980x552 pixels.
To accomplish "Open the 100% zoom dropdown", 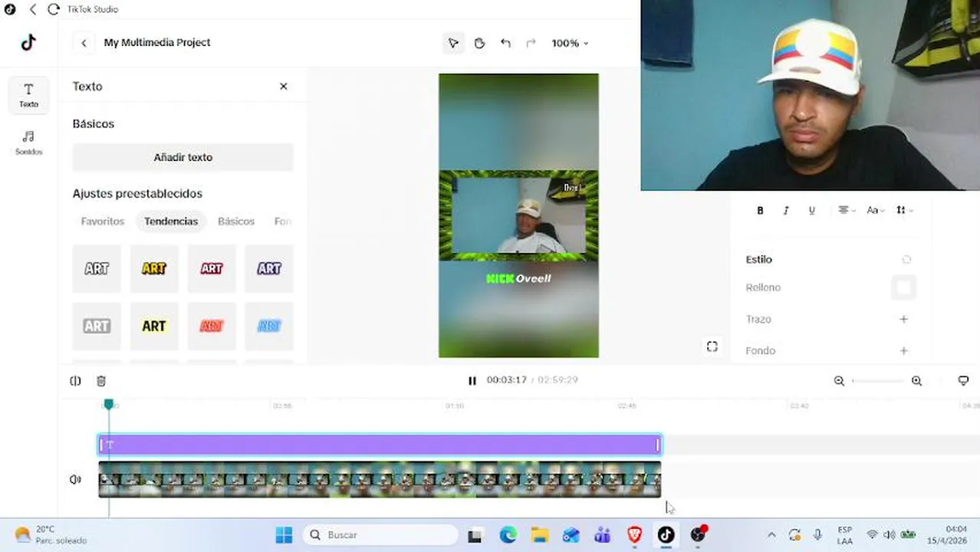I will click(570, 43).
